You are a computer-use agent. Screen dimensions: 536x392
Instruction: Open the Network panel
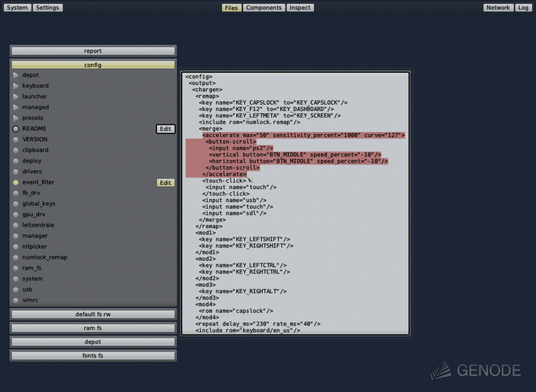(x=498, y=8)
